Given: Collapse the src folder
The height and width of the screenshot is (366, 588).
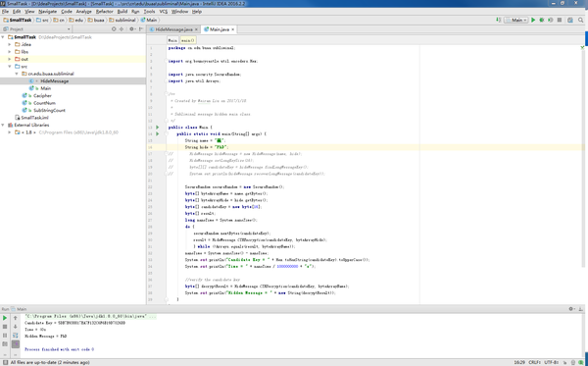Looking at the screenshot, I should pyautogui.click(x=10, y=67).
